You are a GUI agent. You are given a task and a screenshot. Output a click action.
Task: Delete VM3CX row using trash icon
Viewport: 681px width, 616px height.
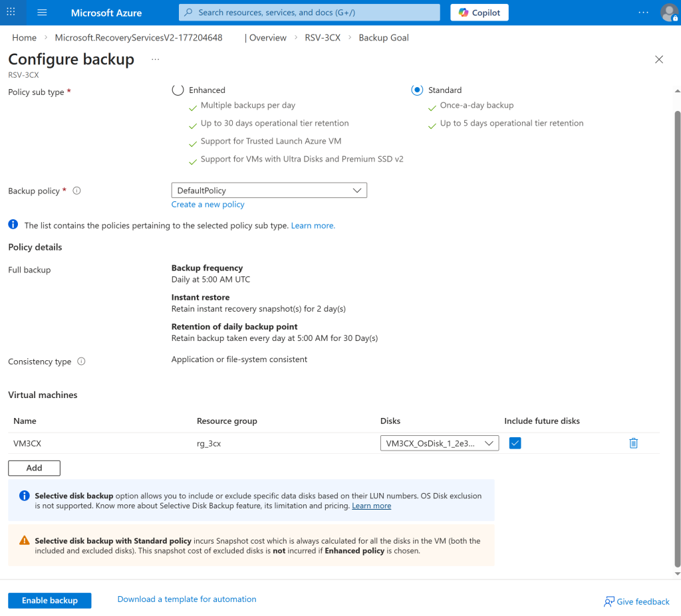pyautogui.click(x=633, y=443)
